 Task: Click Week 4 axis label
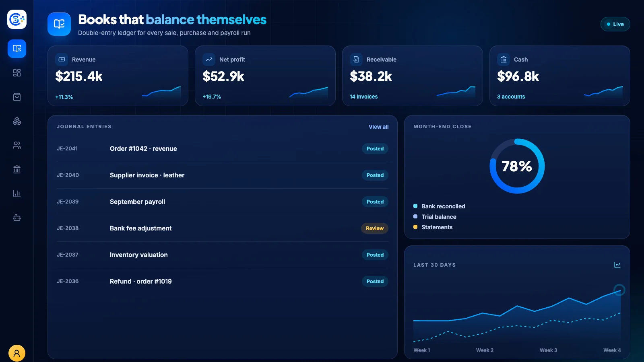tap(612, 350)
